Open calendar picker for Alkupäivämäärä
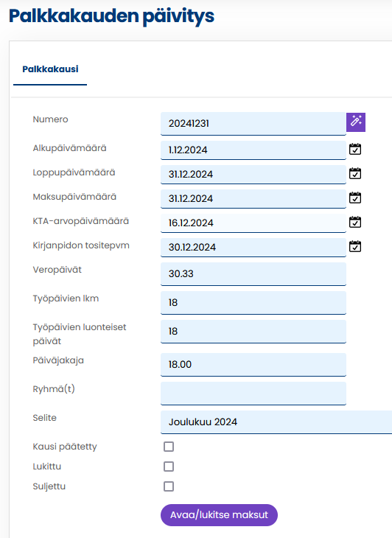The width and height of the screenshot is (392, 538). coord(355,150)
